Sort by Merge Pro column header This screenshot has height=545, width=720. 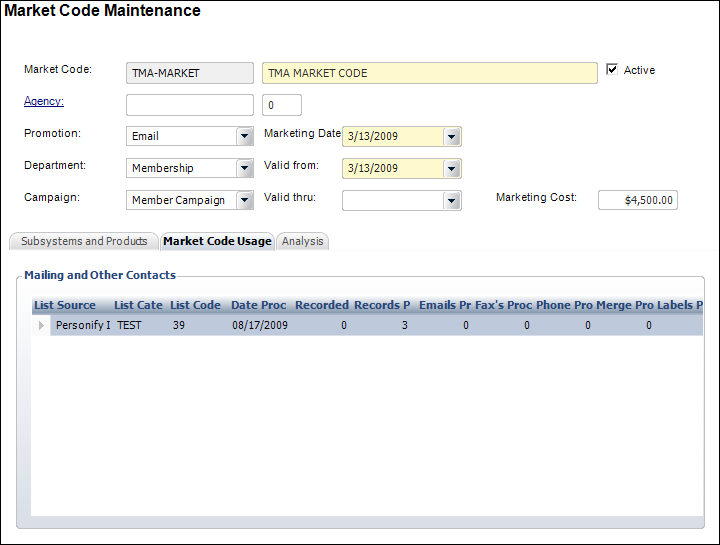click(625, 305)
